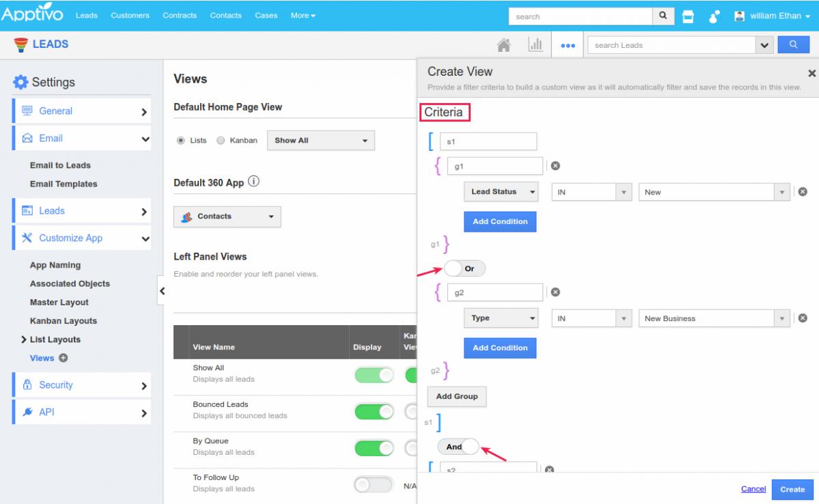
Task: Switch the And toggle below s1
Action: click(457, 447)
